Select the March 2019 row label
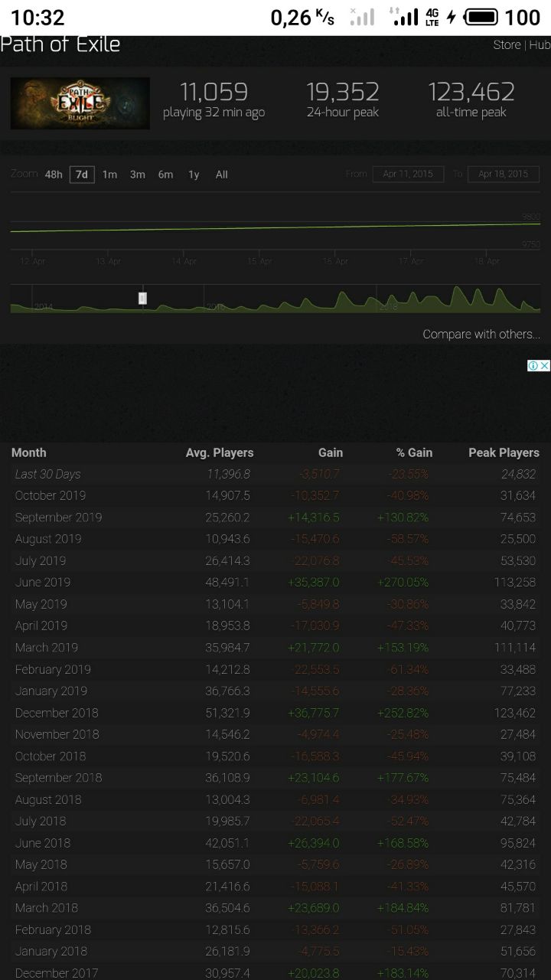The width and height of the screenshot is (551, 980). click(x=47, y=648)
